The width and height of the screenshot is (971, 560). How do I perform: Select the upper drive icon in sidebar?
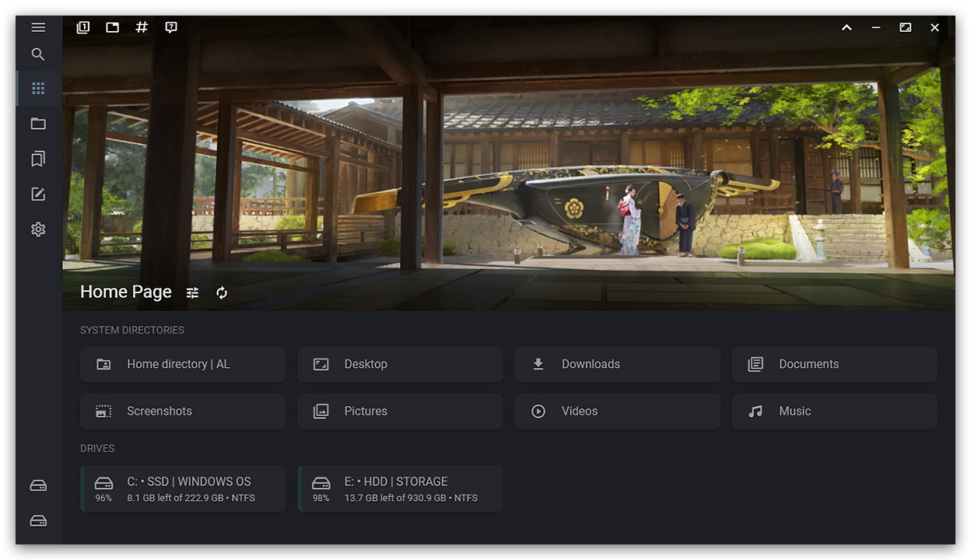(x=38, y=486)
